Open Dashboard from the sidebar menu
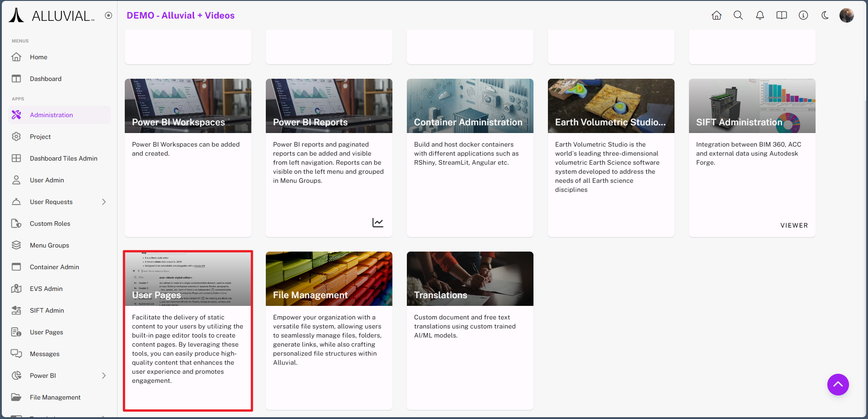This screenshot has height=419, width=868. (x=45, y=79)
